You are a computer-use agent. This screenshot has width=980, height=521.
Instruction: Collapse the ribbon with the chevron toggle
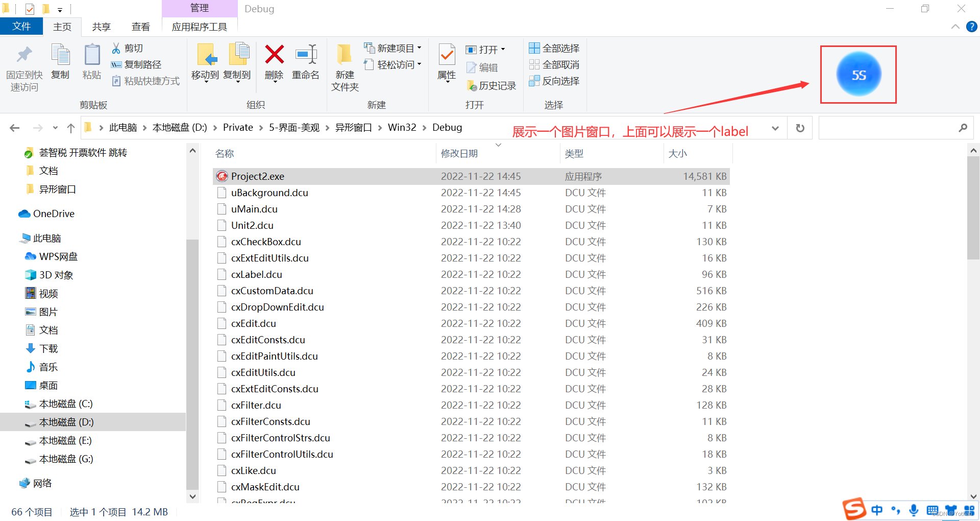[955, 27]
